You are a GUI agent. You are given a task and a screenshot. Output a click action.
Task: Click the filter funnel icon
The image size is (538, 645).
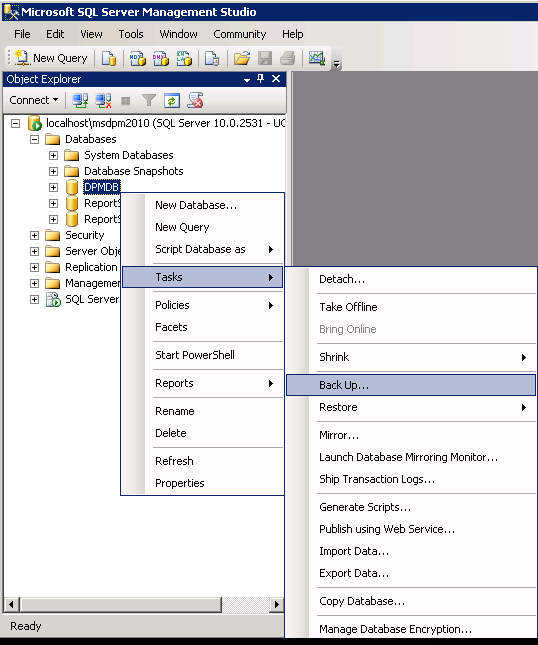[x=148, y=100]
